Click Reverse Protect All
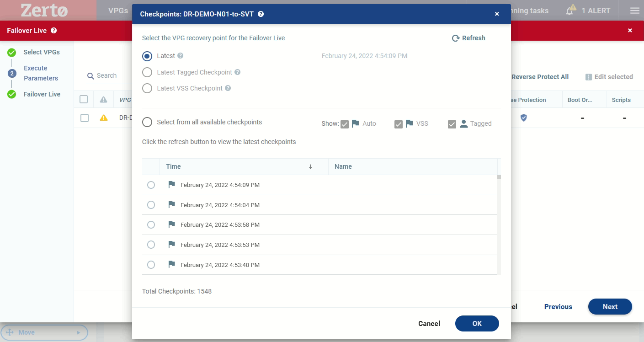Image resolution: width=644 pixels, height=342 pixels. click(540, 77)
